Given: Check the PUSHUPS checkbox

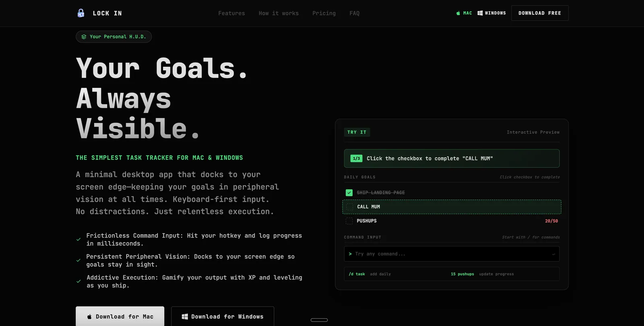Looking at the screenshot, I should coord(349,221).
